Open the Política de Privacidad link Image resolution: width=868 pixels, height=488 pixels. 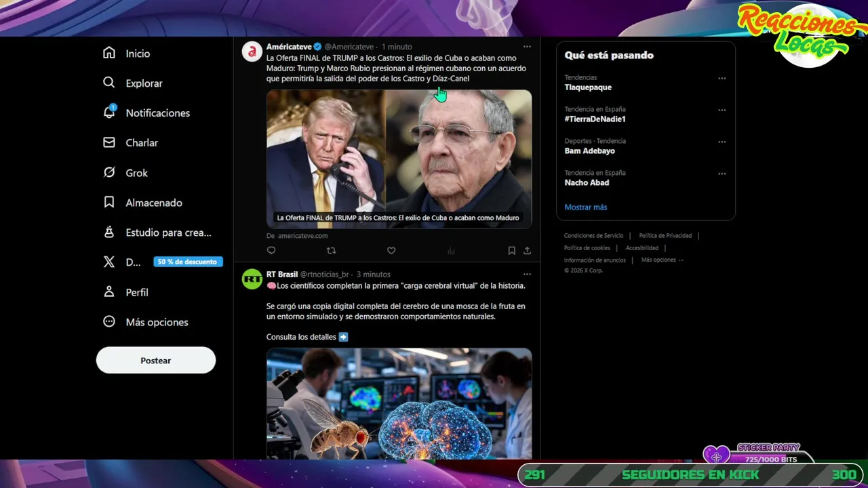click(665, 236)
